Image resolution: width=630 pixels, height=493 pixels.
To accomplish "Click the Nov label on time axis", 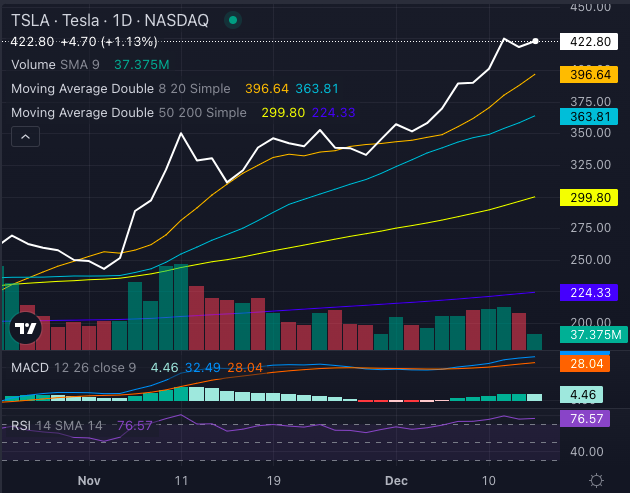I will (x=89, y=481).
